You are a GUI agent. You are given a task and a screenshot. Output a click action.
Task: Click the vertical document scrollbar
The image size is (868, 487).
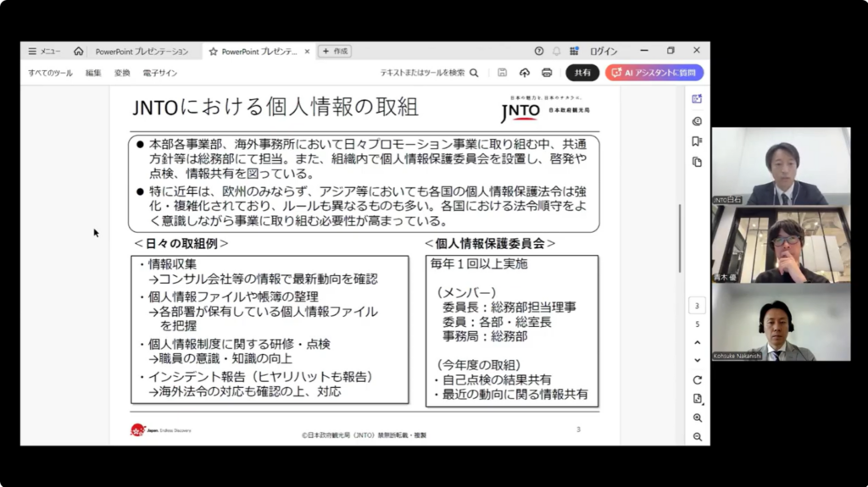click(x=680, y=237)
